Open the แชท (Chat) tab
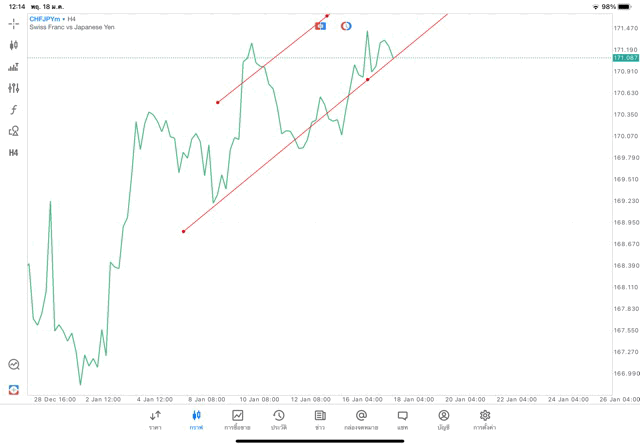 402,420
